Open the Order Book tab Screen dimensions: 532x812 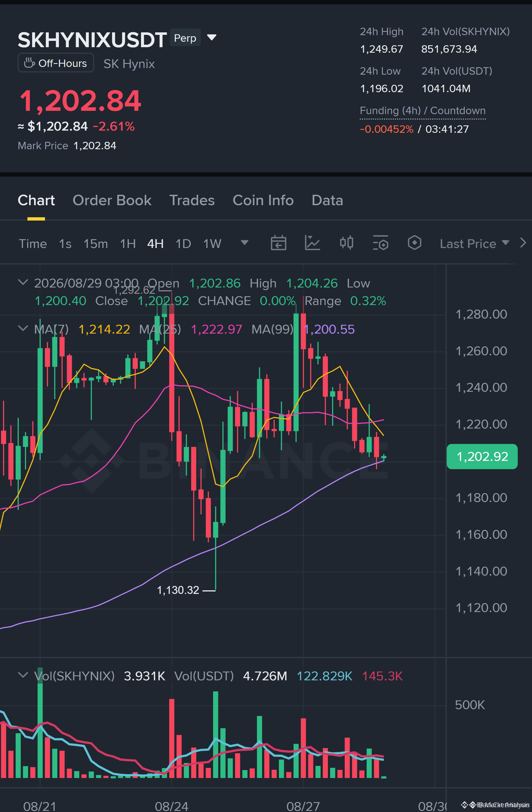coord(112,200)
